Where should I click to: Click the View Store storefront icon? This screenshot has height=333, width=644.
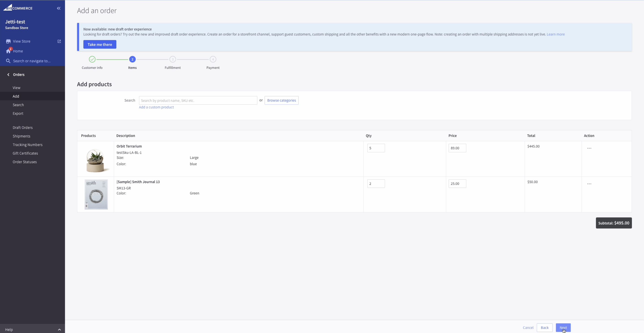8,41
